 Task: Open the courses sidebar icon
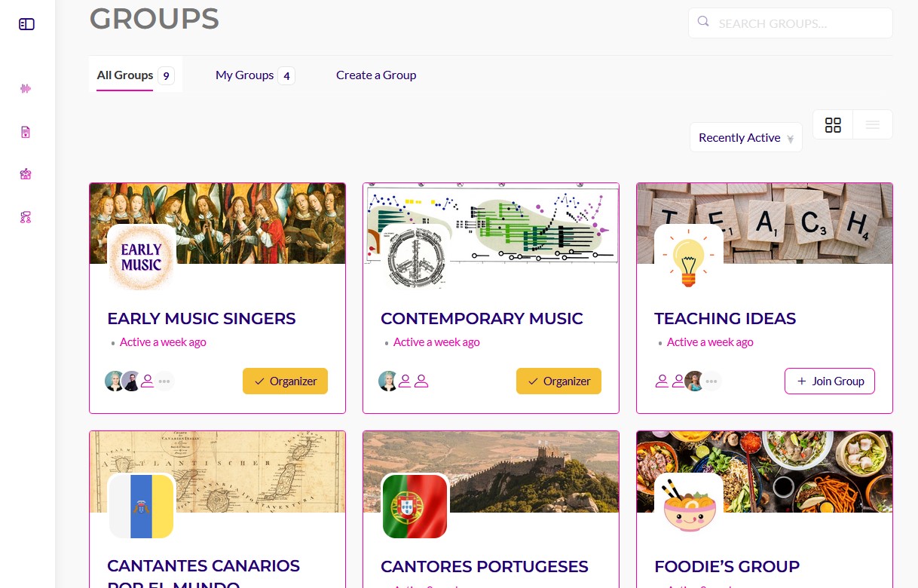[26, 174]
